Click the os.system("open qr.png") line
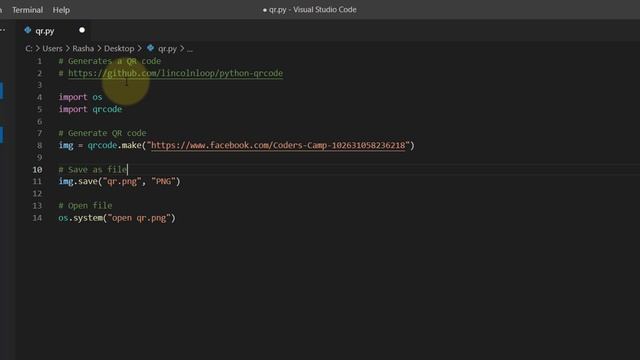Image resolution: width=640 pixels, height=360 pixels. (x=117, y=218)
